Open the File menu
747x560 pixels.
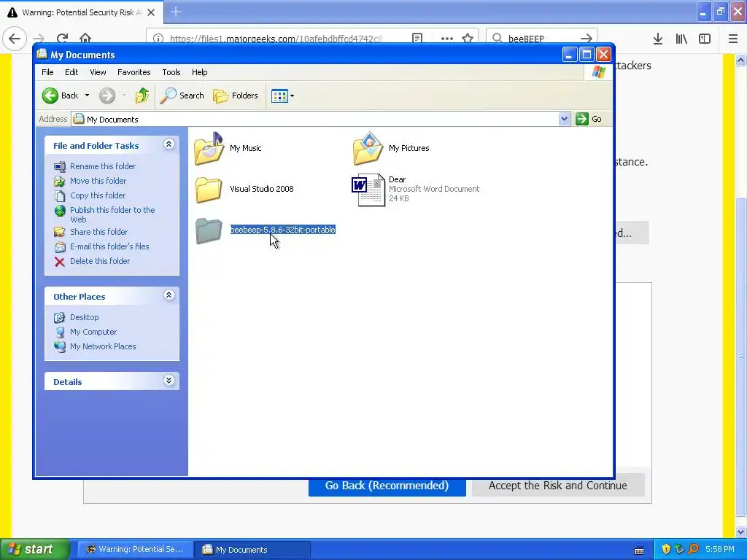(x=47, y=72)
